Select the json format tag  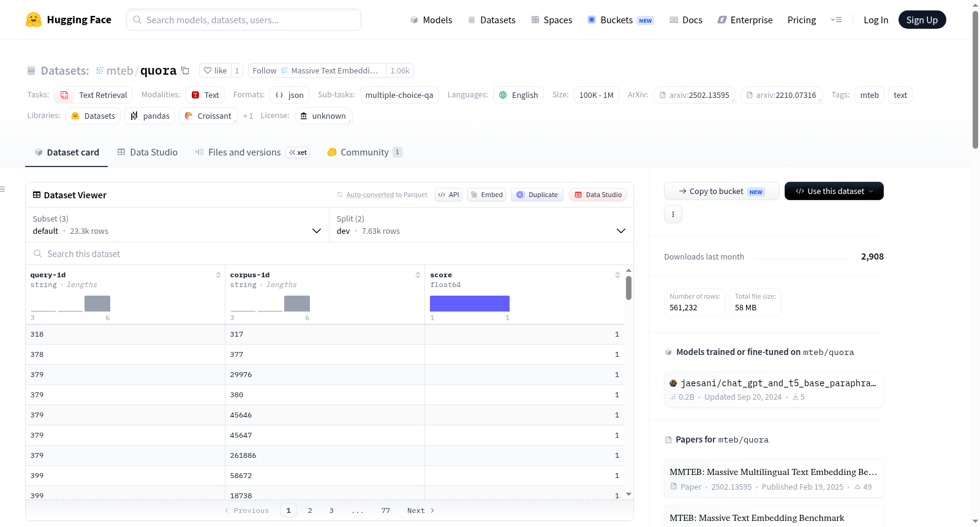point(290,95)
